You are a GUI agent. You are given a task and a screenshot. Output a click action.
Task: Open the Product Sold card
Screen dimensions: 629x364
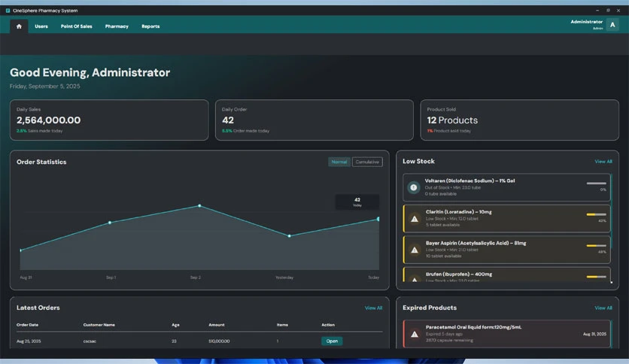pyautogui.click(x=519, y=120)
